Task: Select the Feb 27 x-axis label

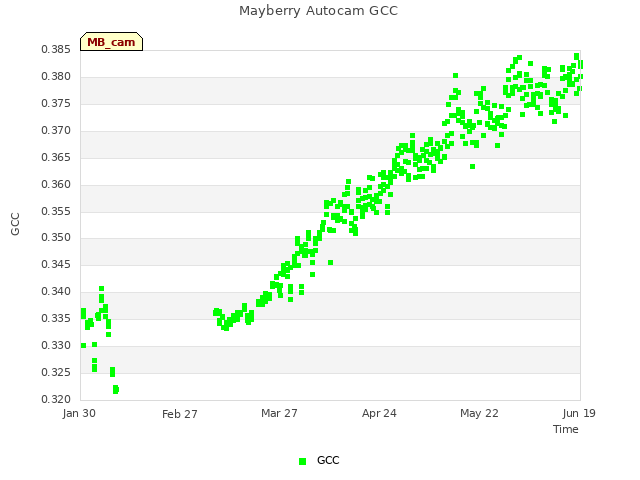Action: tap(180, 414)
